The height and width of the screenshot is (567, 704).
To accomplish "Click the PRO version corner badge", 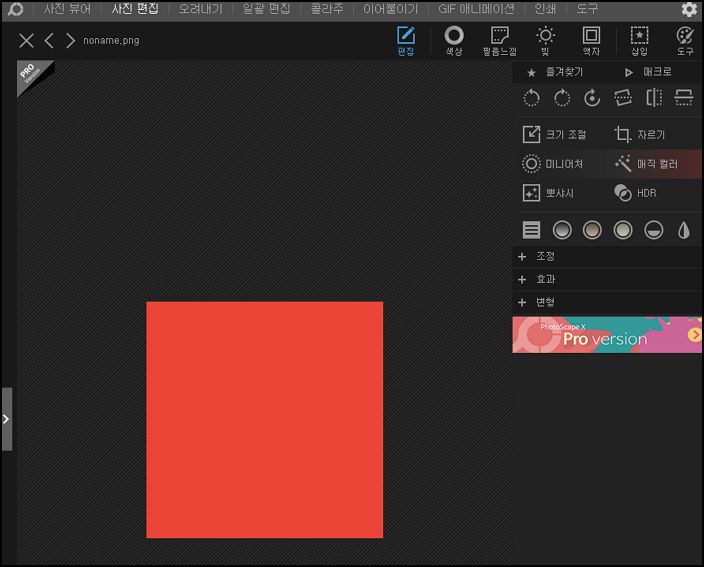I will [x=31, y=74].
